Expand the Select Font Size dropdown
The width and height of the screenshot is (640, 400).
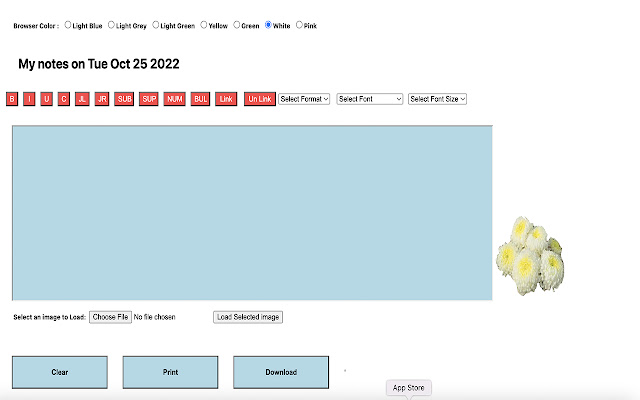coord(438,99)
